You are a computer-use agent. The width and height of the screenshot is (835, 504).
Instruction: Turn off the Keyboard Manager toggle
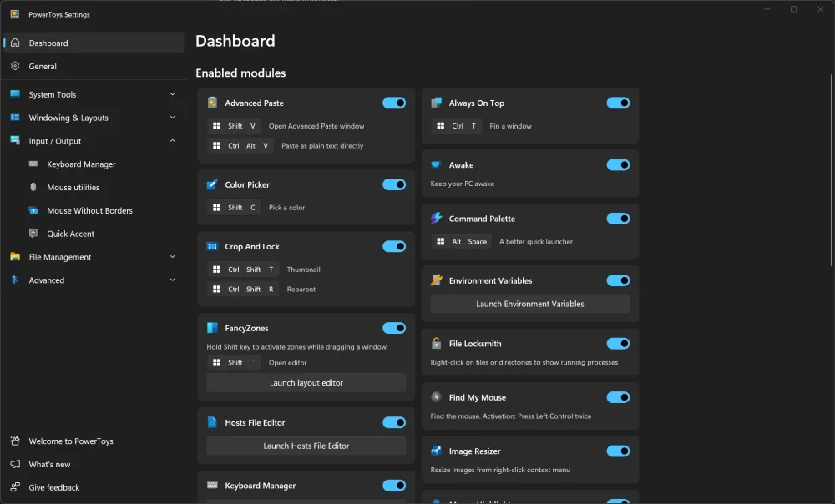pyautogui.click(x=394, y=486)
